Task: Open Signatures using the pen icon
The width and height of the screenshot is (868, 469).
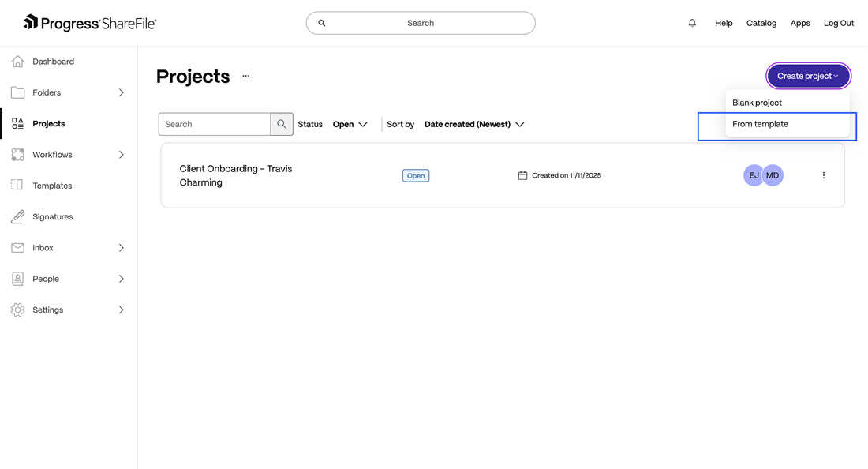Action: point(17,216)
